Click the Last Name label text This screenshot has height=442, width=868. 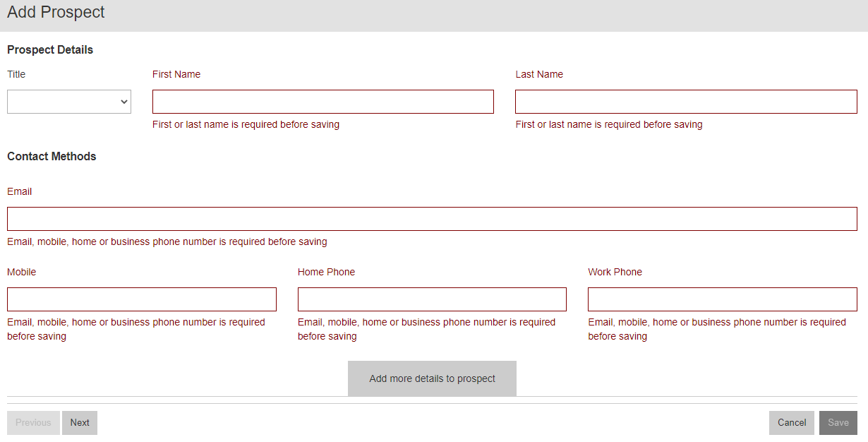(539, 74)
